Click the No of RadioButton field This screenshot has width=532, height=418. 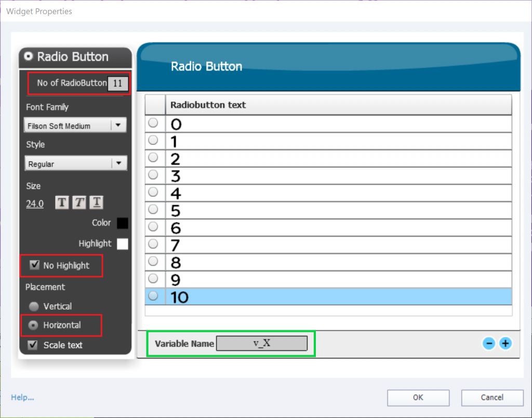click(x=117, y=84)
